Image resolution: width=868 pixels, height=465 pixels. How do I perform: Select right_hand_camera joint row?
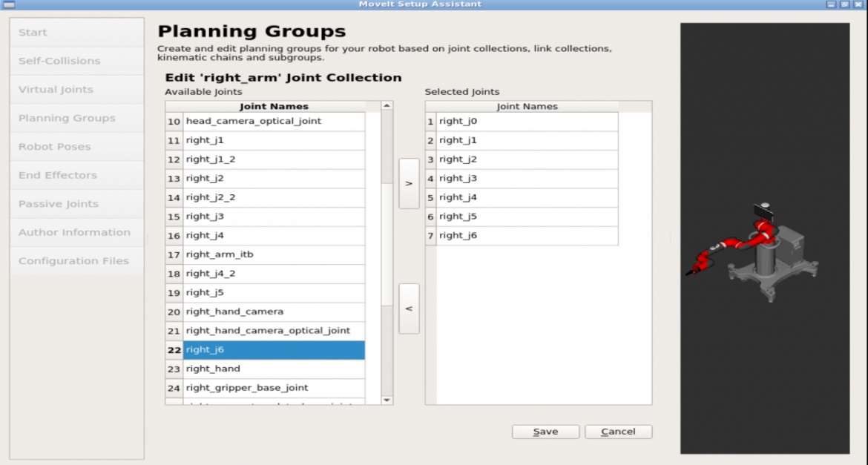point(274,311)
